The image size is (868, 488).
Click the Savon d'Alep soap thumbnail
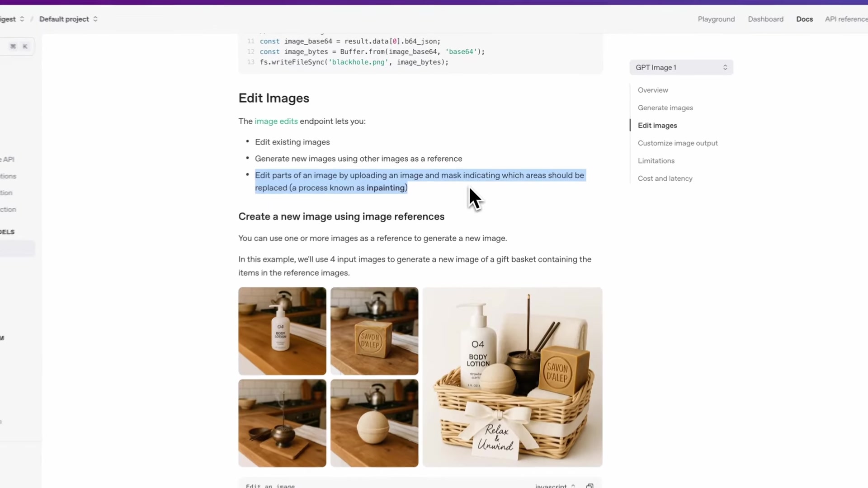tap(374, 331)
